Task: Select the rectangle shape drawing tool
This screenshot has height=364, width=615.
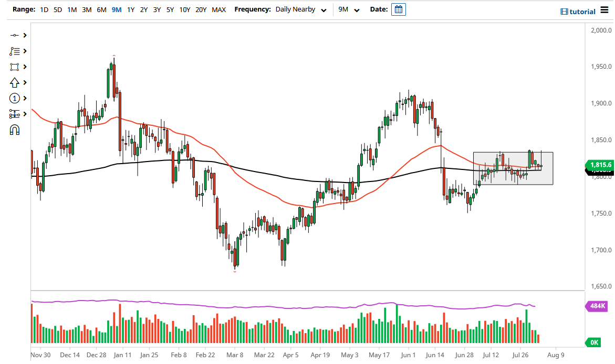Action: tap(15, 67)
